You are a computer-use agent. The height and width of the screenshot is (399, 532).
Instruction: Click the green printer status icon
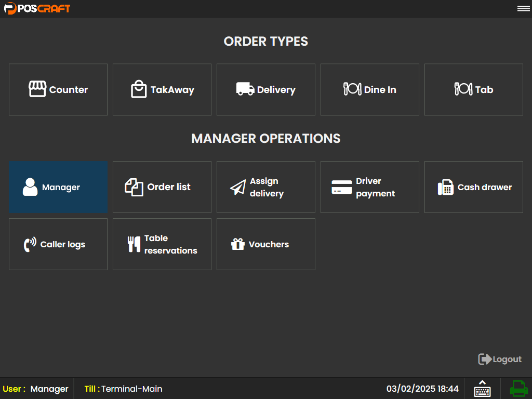(x=518, y=389)
